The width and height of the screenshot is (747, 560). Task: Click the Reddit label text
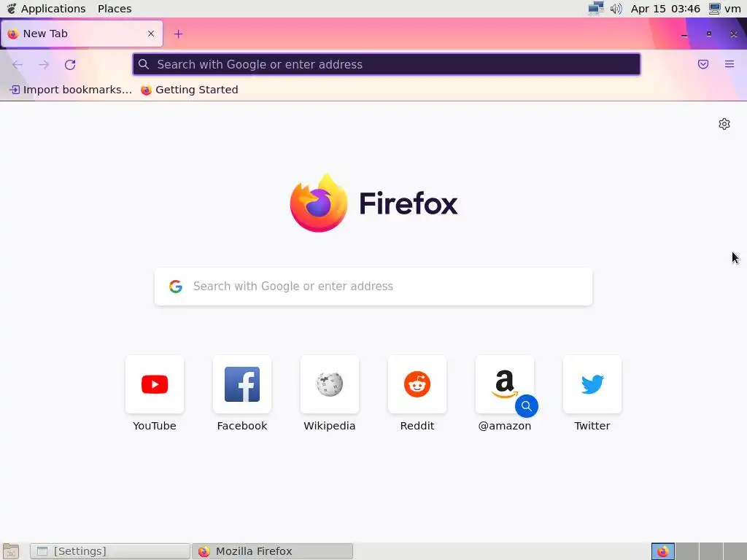click(x=417, y=426)
